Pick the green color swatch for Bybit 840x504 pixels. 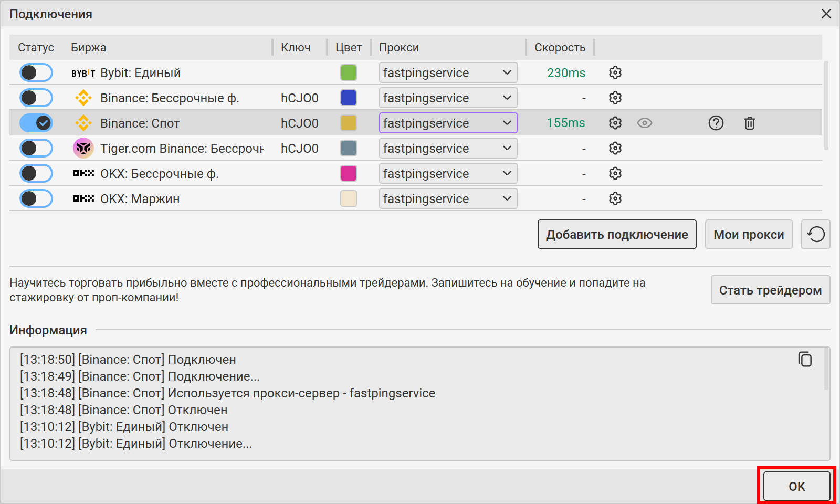[x=349, y=72]
